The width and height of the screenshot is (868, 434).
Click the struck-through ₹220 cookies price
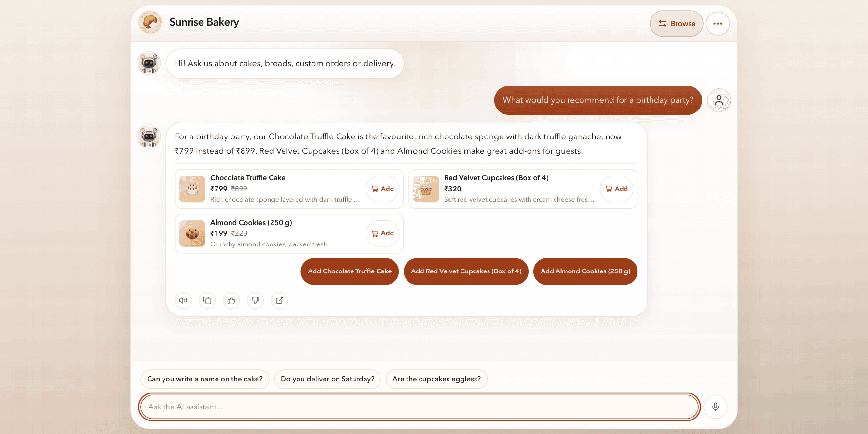[x=239, y=233]
